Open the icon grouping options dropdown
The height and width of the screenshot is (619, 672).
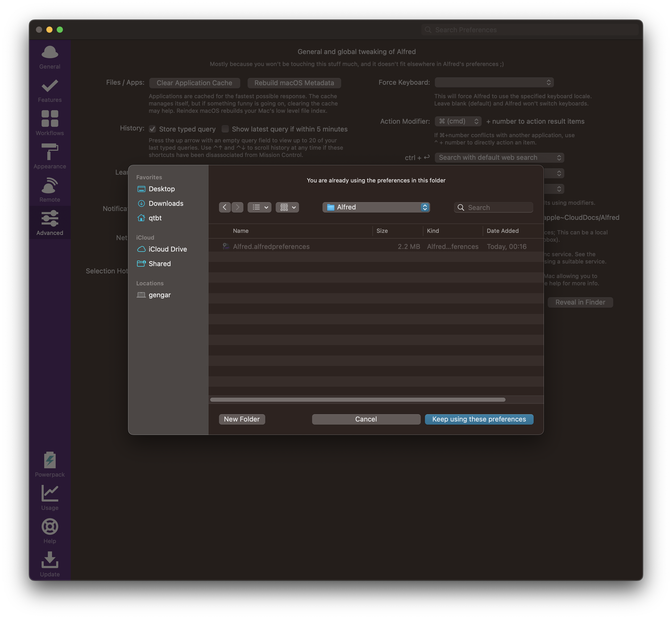(287, 207)
